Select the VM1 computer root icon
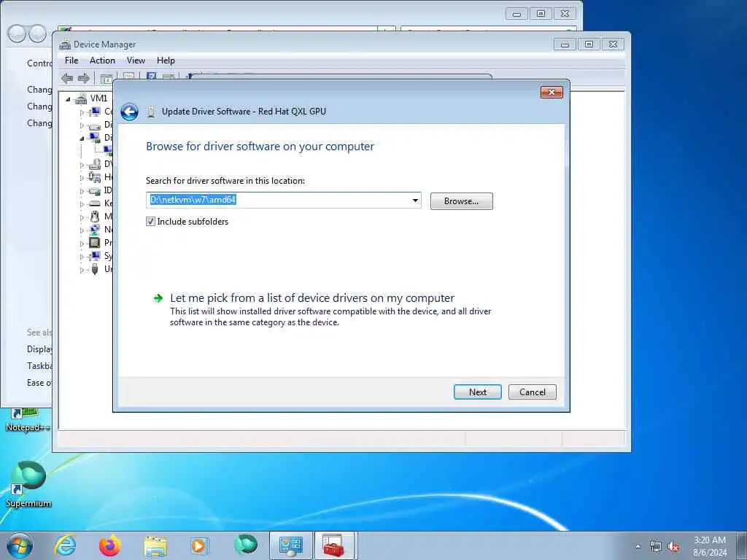The image size is (747, 560). pyautogui.click(x=81, y=98)
